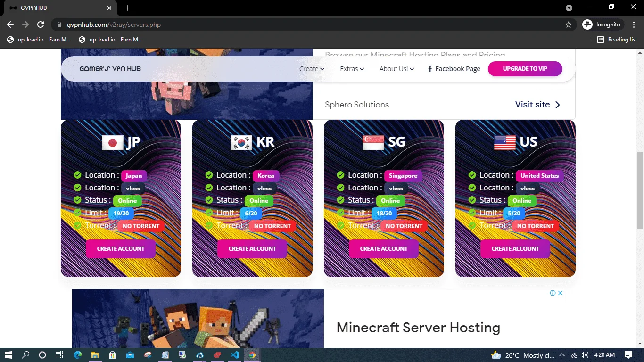Click the Korea flag icon
Image resolution: width=644 pixels, height=362 pixels.
[x=241, y=142]
